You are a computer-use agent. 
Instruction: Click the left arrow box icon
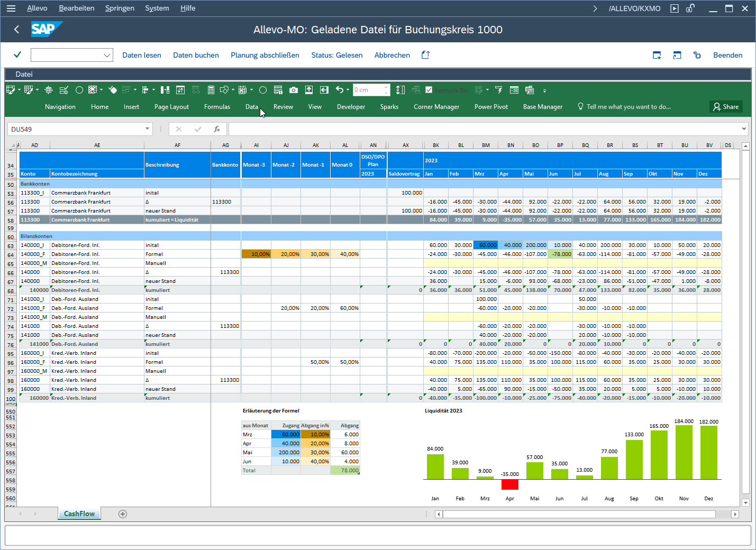(x=324, y=90)
